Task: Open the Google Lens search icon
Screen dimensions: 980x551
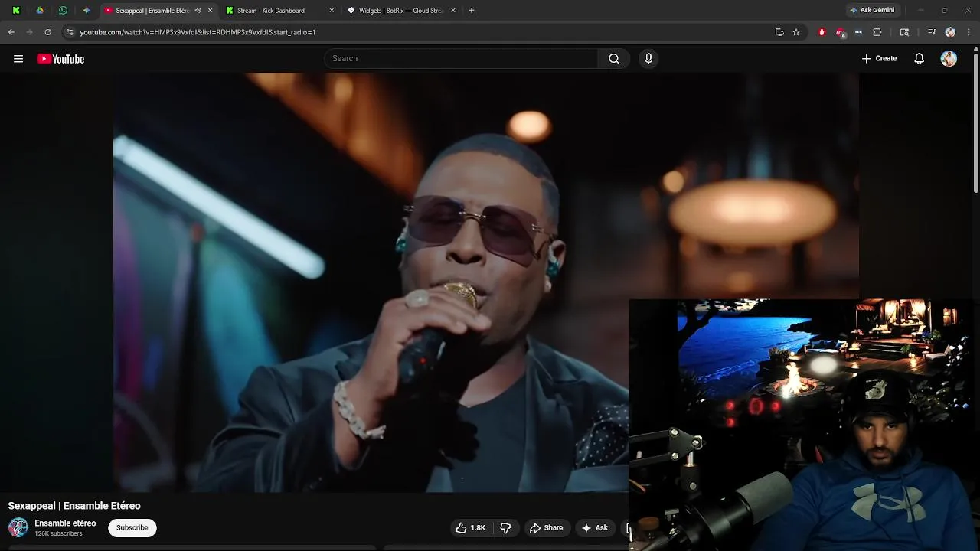Action: [904, 32]
